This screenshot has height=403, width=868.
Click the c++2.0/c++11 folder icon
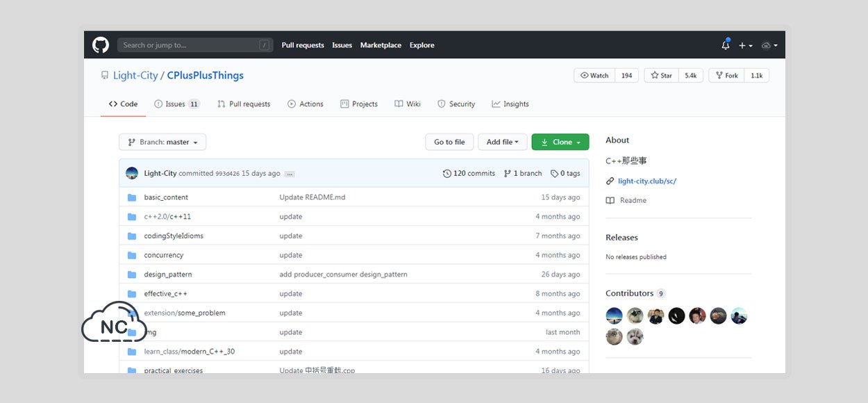click(132, 217)
